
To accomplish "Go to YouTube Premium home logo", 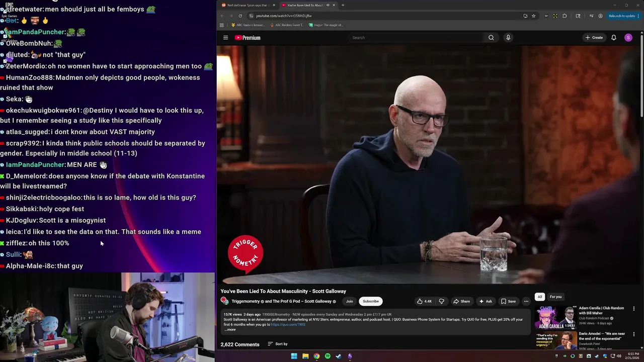I will (x=248, y=38).
